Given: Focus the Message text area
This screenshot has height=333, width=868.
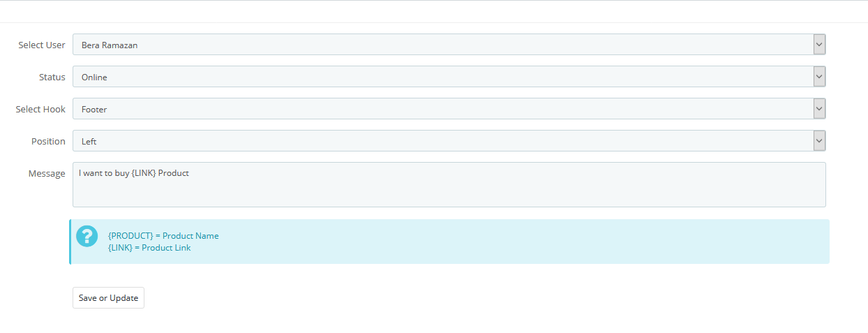Looking at the screenshot, I should 449,185.
